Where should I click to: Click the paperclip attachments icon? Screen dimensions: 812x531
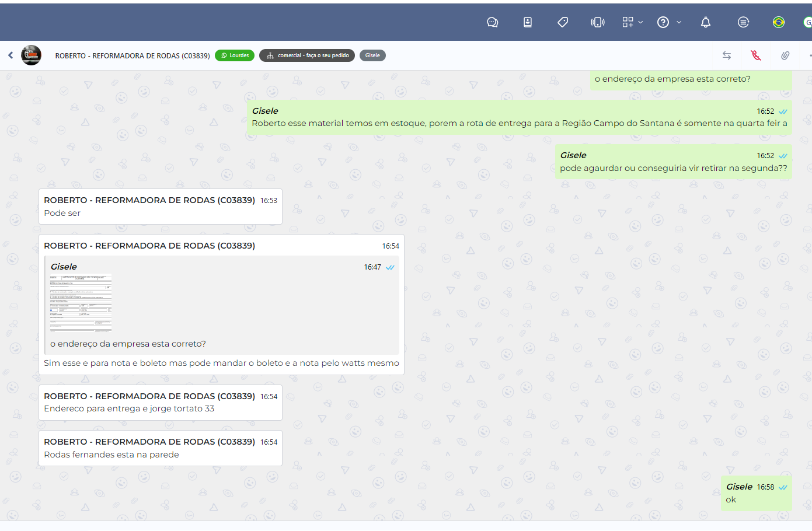(785, 55)
